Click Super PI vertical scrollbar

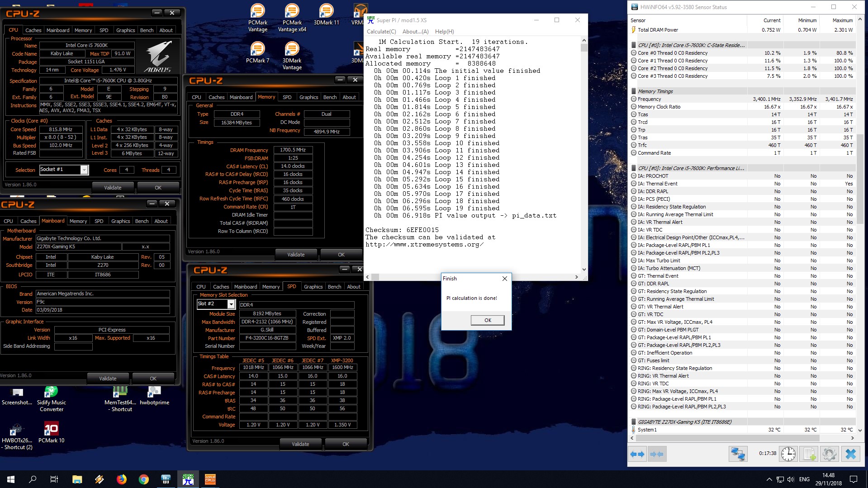(x=584, y=154)
